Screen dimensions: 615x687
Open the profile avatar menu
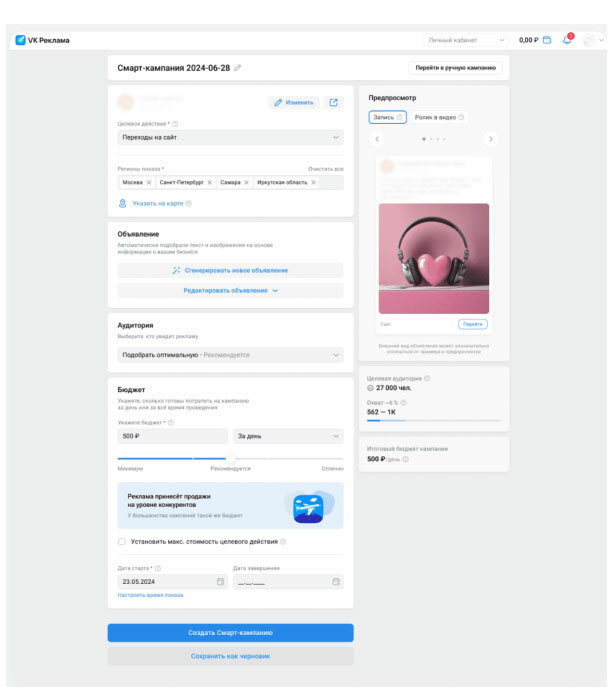click(x=594, y=40)
